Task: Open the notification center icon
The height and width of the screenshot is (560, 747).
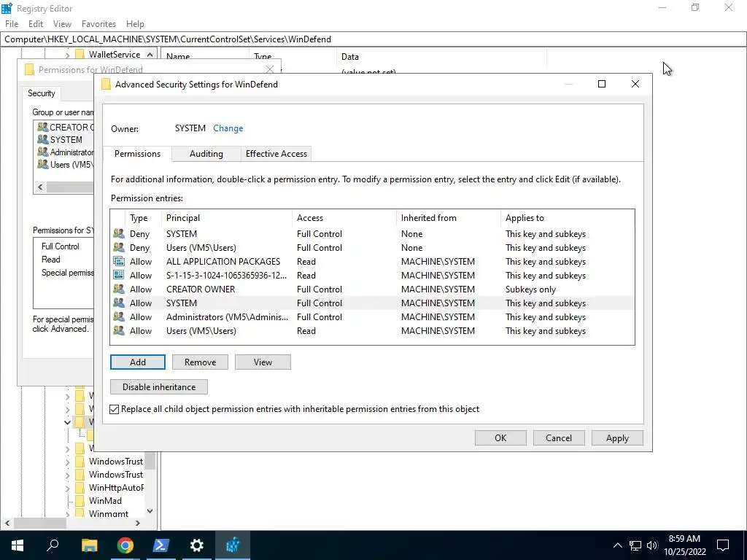Action: coord(723,545)
